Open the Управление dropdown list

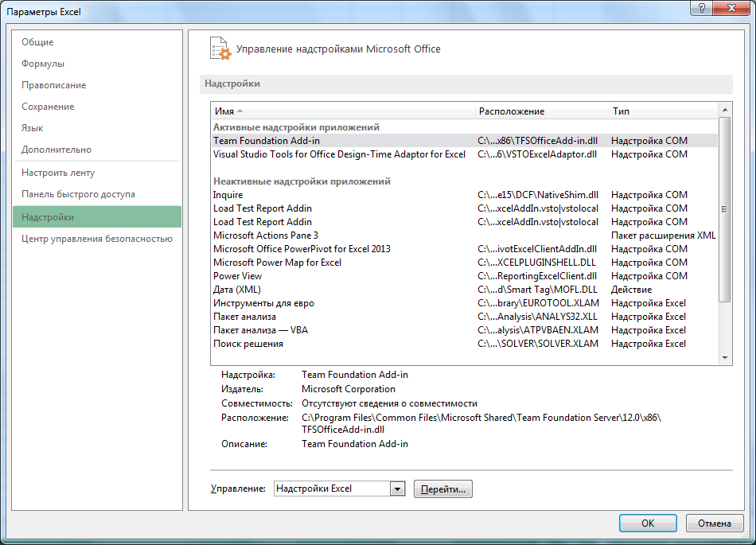397,489
